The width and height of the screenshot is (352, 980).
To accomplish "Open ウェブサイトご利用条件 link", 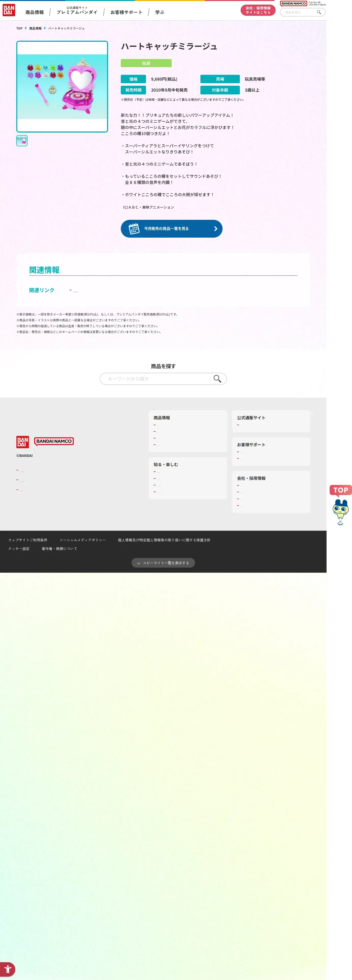I will (28, 540).
